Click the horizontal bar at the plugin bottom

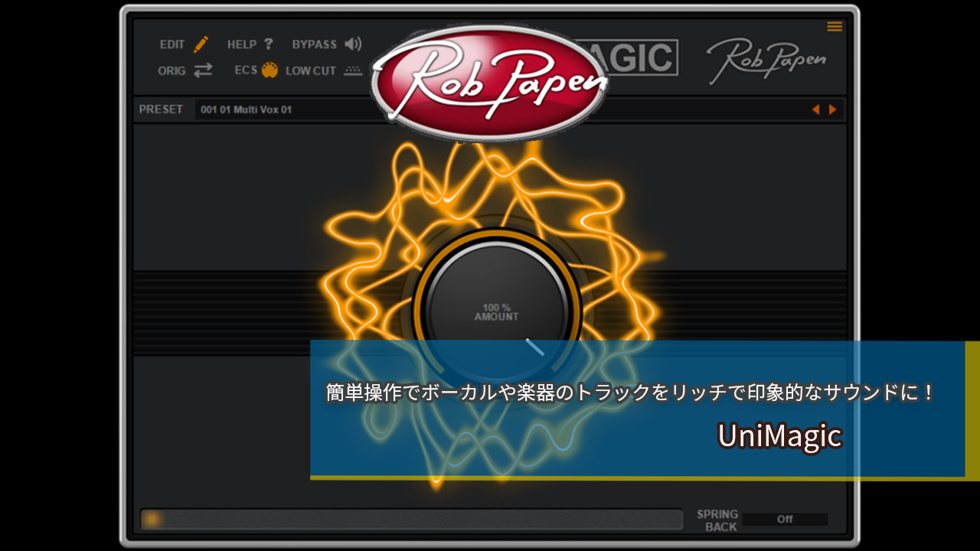(x=411, y=520)
